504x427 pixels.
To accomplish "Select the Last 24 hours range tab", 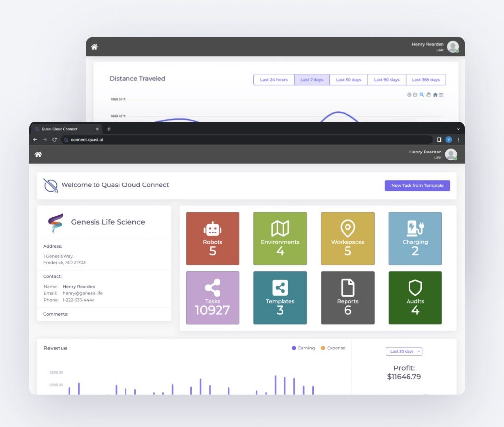I will 274,80.
